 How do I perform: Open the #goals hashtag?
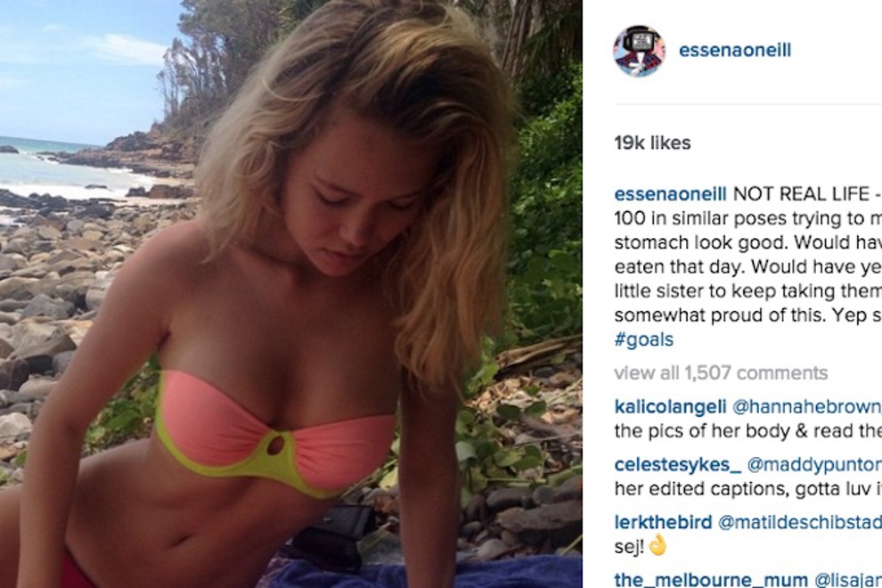click(x=643, y=339)
